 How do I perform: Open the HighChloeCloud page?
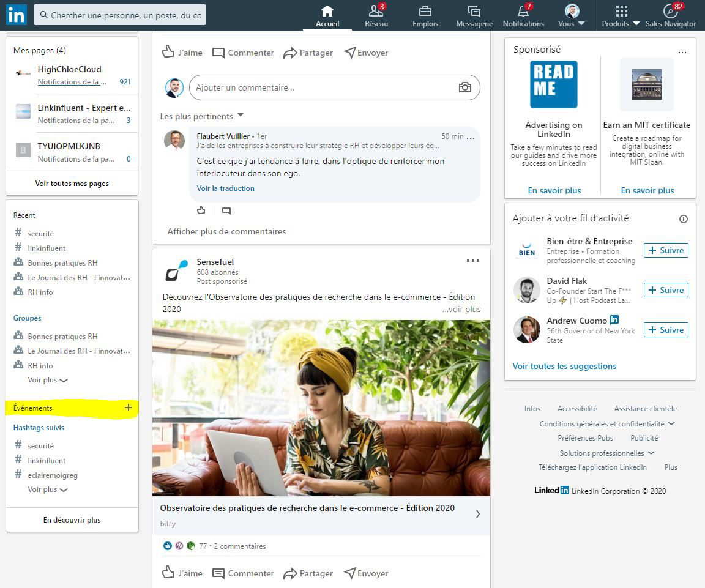coord(69,69)
